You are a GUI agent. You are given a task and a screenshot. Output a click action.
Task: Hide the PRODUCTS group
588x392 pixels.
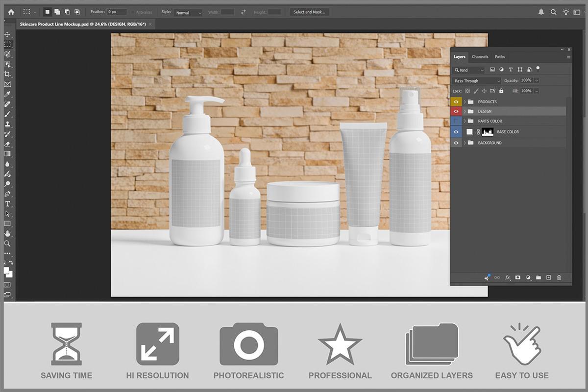(456, 102)
